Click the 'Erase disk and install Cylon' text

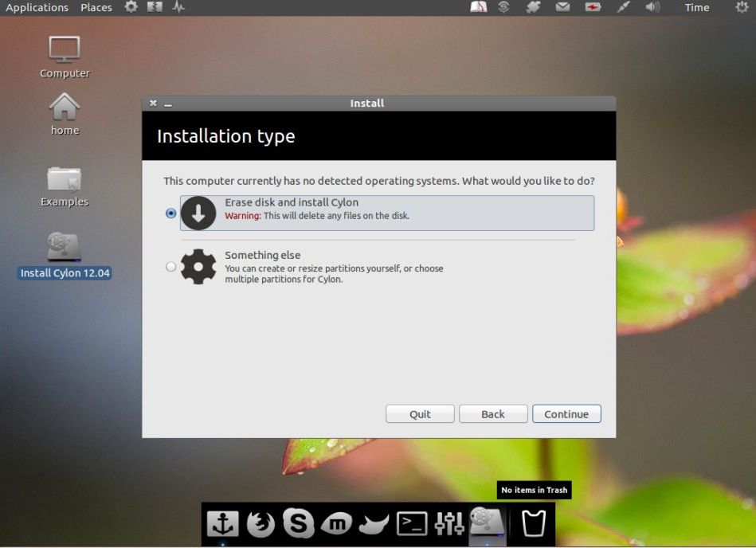point(292,202)
